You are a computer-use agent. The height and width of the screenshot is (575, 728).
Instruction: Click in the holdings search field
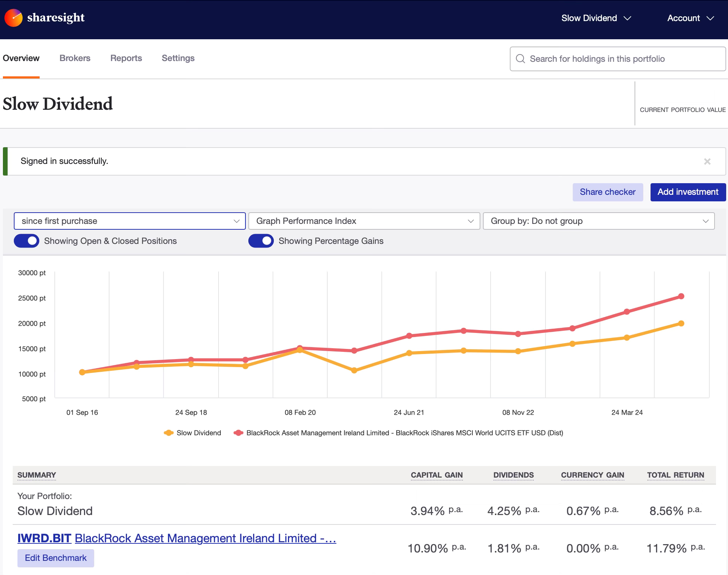(618, 59)
